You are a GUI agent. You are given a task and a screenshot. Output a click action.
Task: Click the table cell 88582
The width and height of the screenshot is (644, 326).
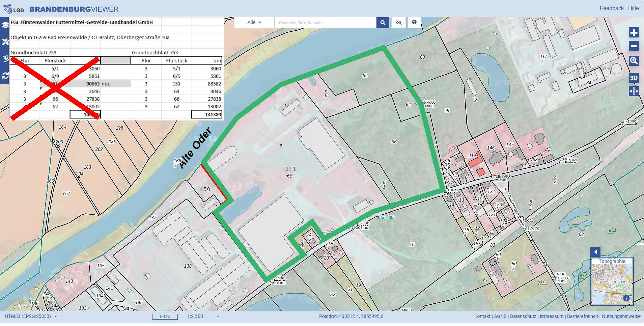tap(214, 84)
